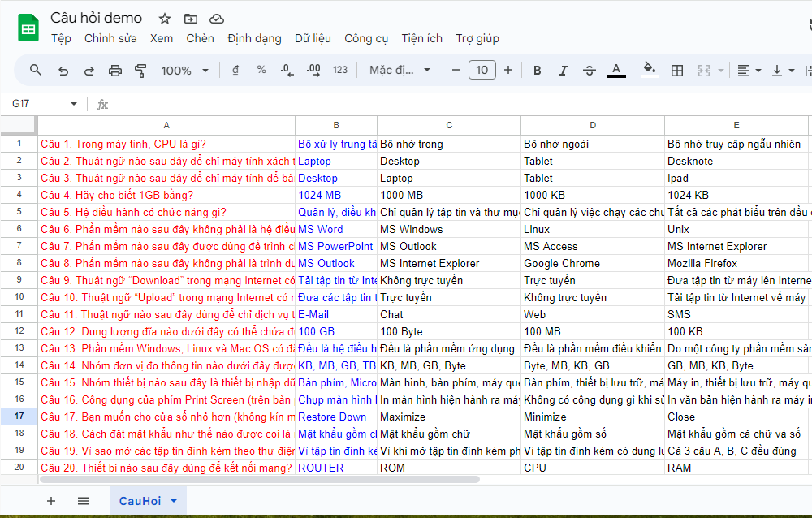Undo the last action
Image resolution: width=812 pixels, height=518 pixels.
(x=63, y=71)
